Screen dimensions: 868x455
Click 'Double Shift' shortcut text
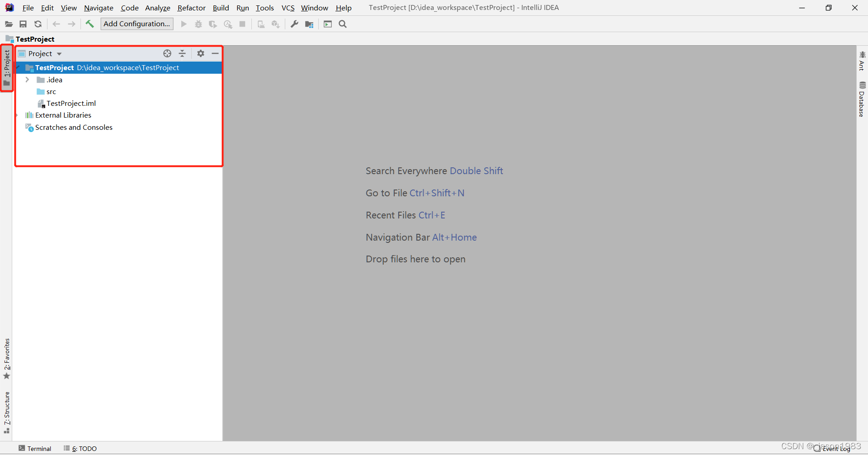476,171
